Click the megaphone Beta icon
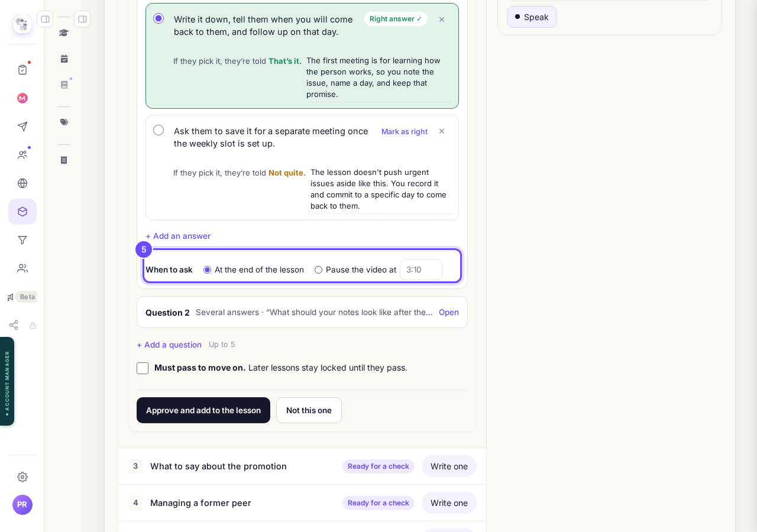 [21, 297]
